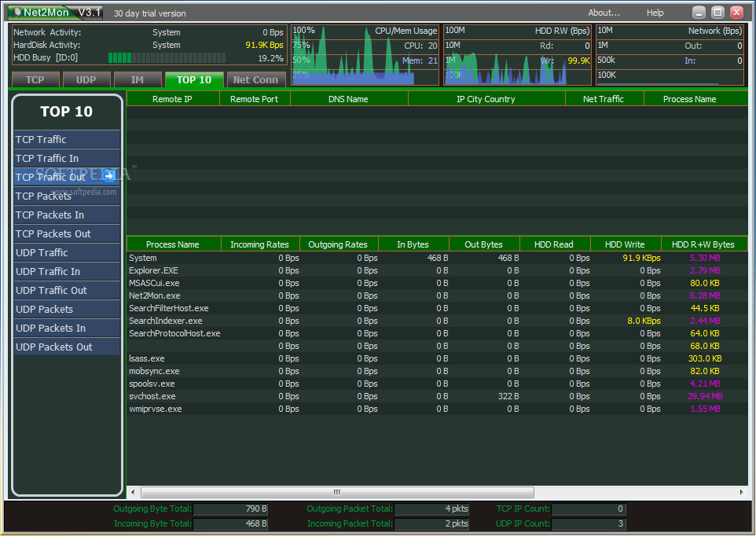Switch to the TCP tab
This screenshot has height=536, width=756.
(x=35, y=79)
